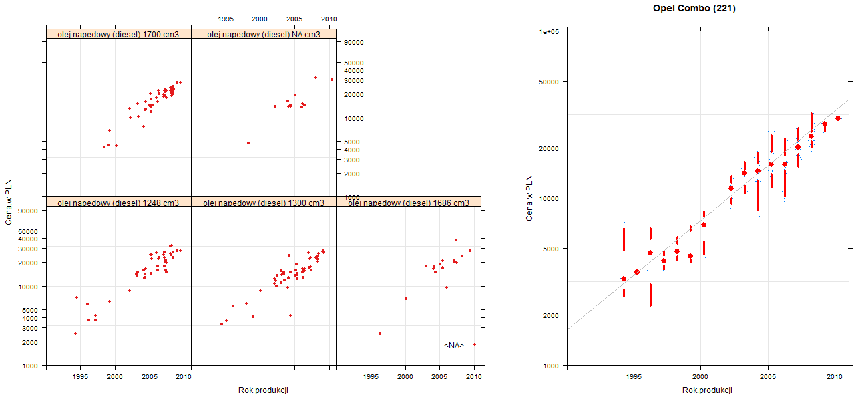Select the "1995" x-axis tick on Opel Combo chart

pyautogui.click(x=633, y=376)
